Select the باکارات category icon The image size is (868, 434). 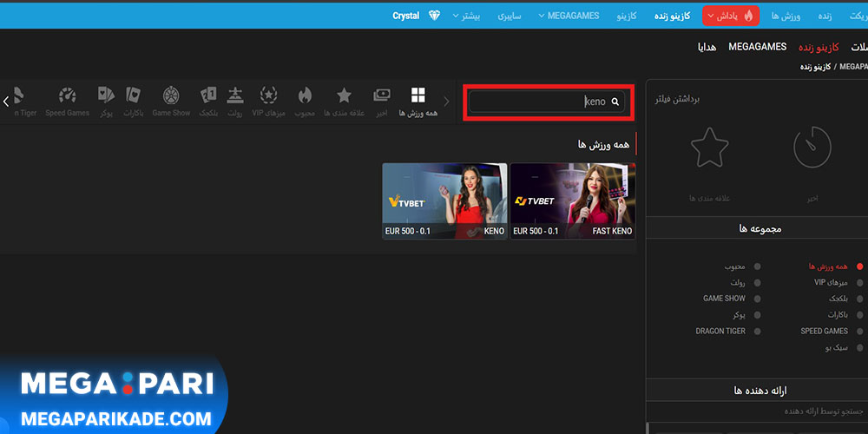tap(133, 95)
